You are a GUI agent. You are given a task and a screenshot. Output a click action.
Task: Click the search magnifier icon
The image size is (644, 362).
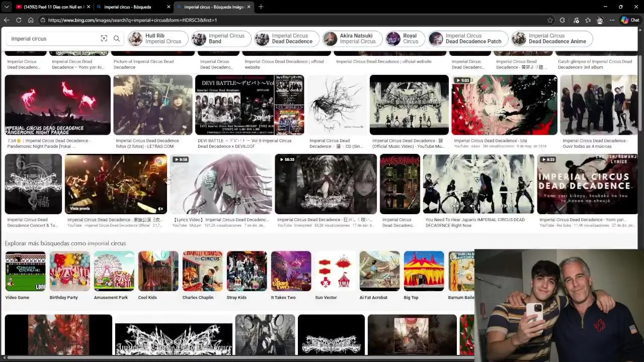117,39
